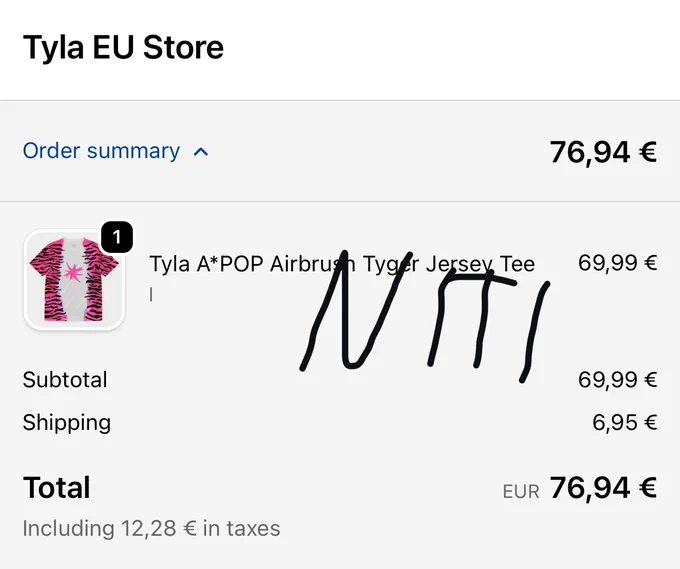Image resolution: width=680 pixels, height=569 pixels.
Task: Click the Tyla EU Store title
Action: pyautogui.click(x=123, y=47)
